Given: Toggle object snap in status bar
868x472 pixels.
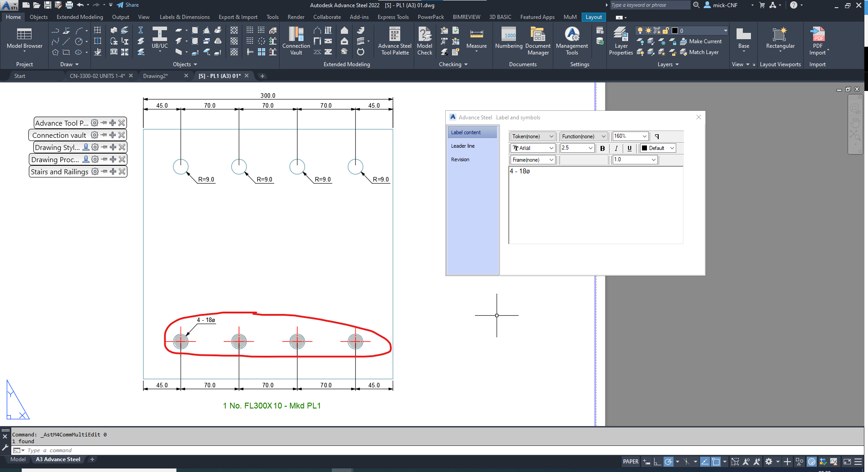Looking at the screenshot, I should click(x=716, y=462).
